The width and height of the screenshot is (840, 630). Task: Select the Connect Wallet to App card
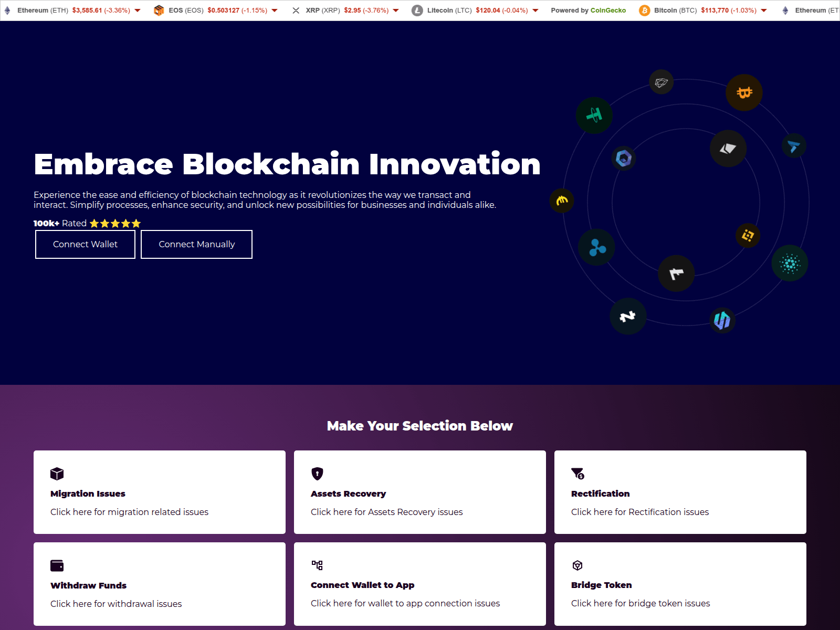click(419, 584)
